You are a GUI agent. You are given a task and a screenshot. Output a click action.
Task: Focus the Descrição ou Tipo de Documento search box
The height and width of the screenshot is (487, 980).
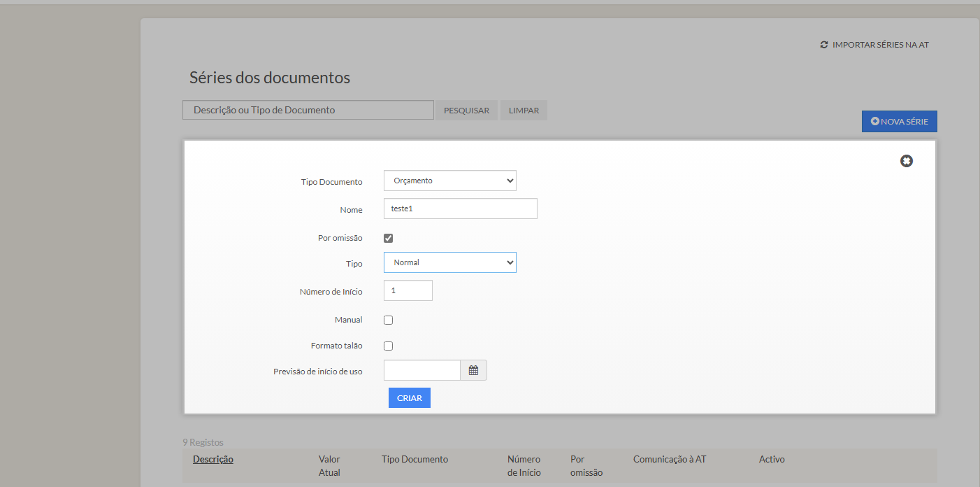(x=308, y=110)
